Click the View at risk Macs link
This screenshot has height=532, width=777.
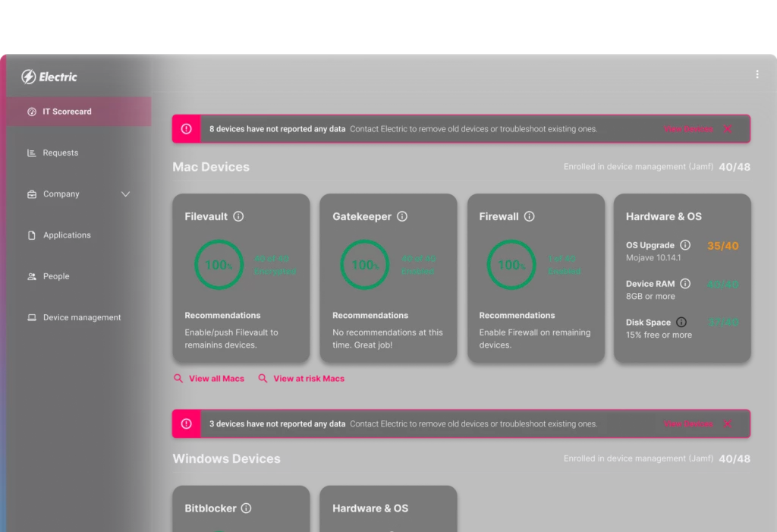coord(308,378)
